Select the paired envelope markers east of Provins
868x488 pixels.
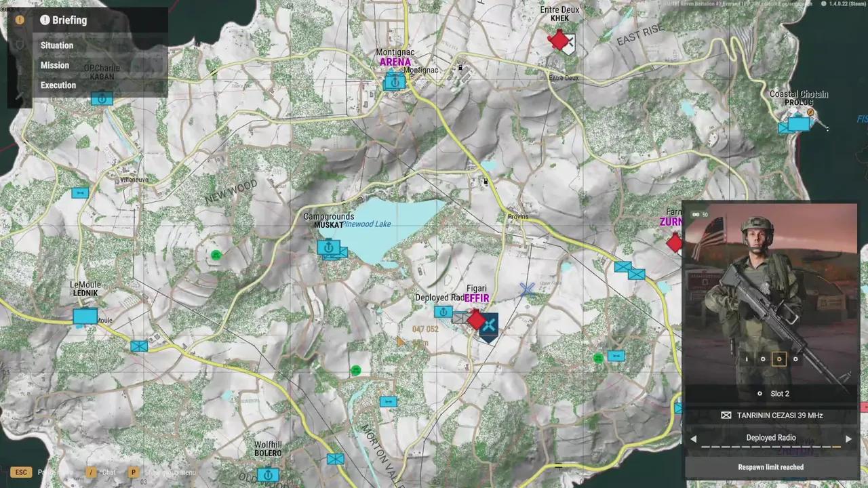pyautogui.click(x=629, y=270)
